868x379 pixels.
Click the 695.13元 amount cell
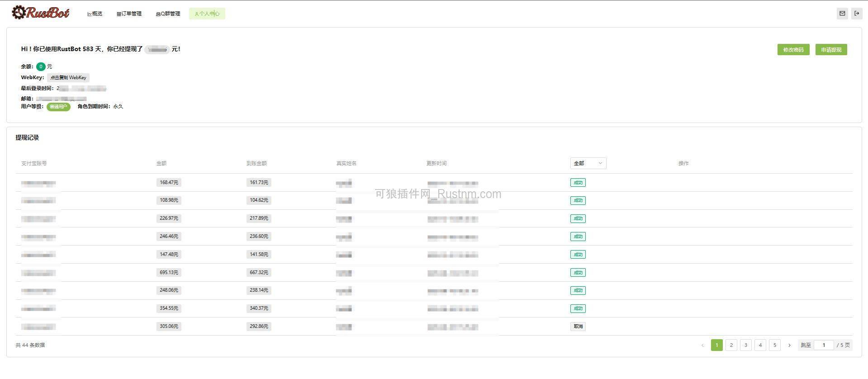[169, 273]
